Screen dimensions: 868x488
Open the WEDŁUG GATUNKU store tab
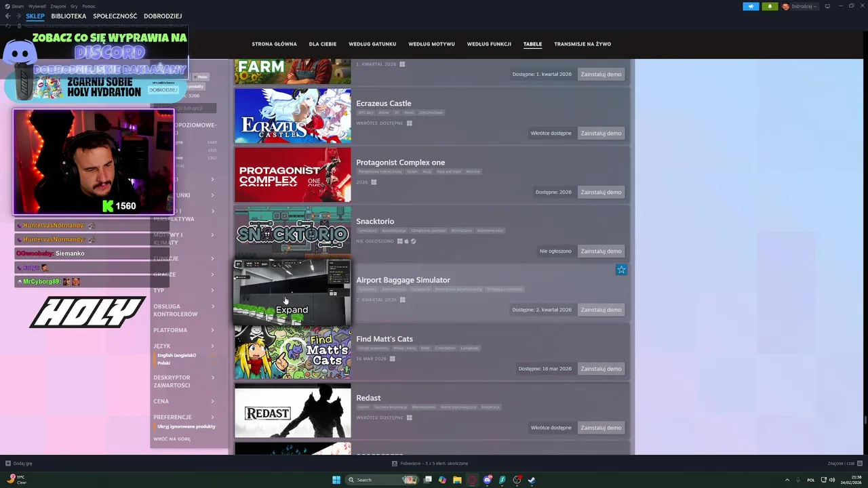(372, 44)
